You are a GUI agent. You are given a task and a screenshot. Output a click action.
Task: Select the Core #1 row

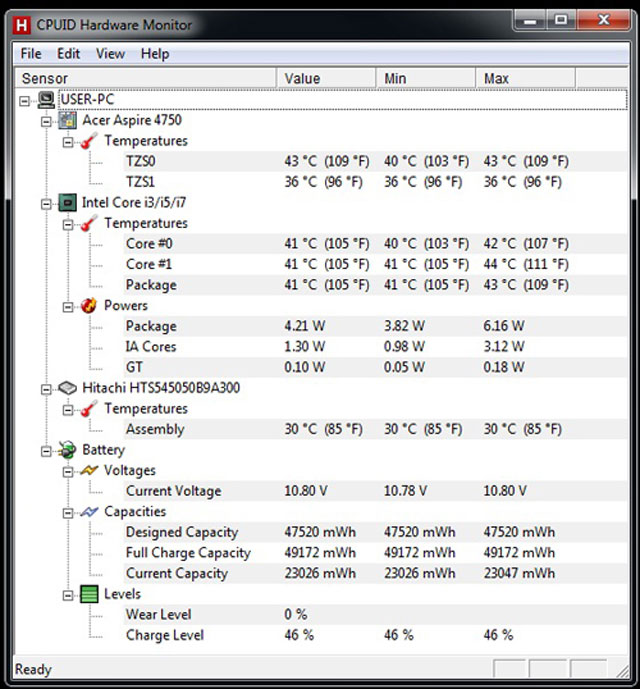pos(375,265)
